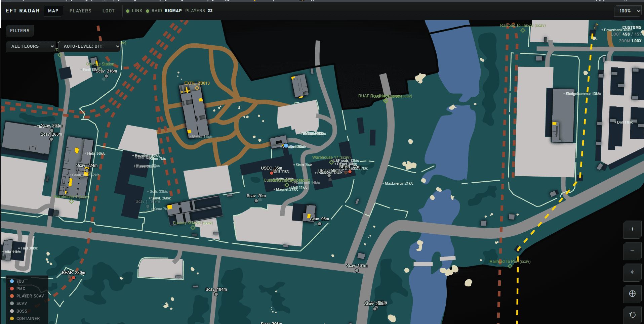Click the CUSTOMS map name label
644x324 pixels.
(632, 28)
